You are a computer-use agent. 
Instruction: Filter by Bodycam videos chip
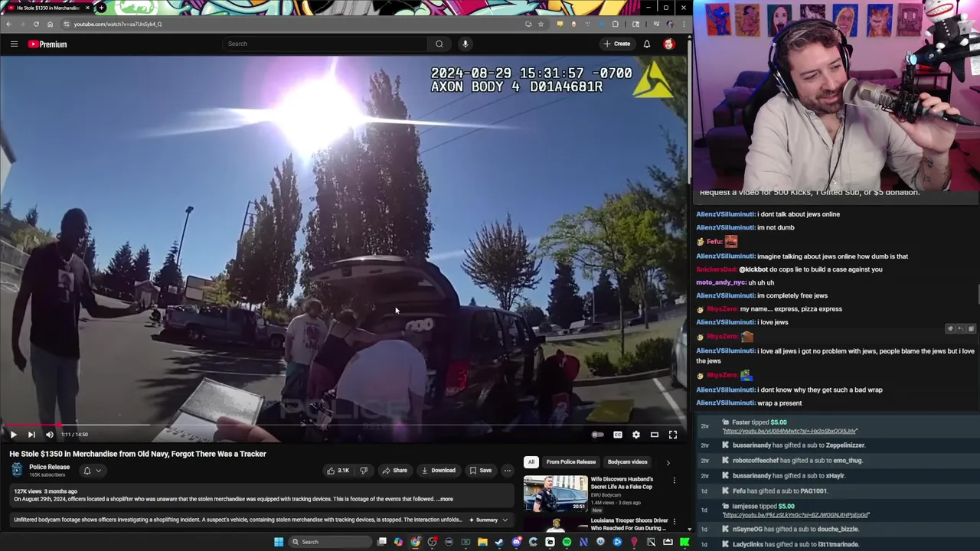pyautogui.click(x=627, y=462)
